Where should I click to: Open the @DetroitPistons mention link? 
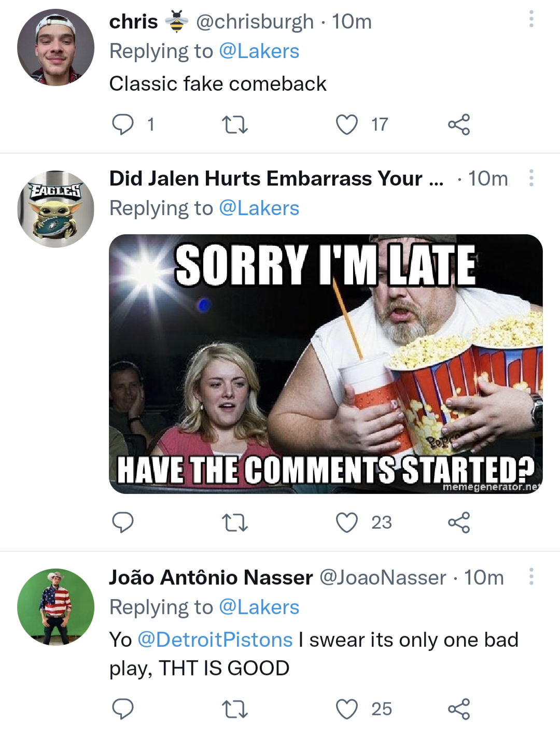[215, 640]
